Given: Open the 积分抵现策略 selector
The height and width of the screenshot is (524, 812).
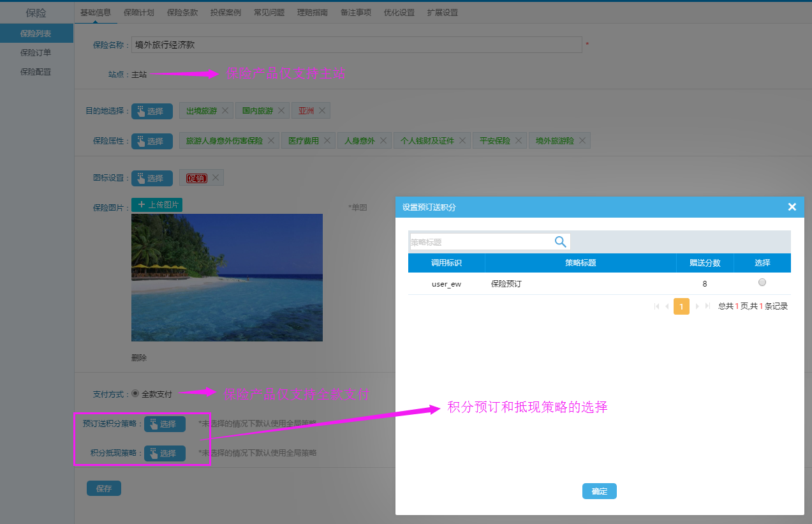Looking at the screenshot, I should (165, 453).
